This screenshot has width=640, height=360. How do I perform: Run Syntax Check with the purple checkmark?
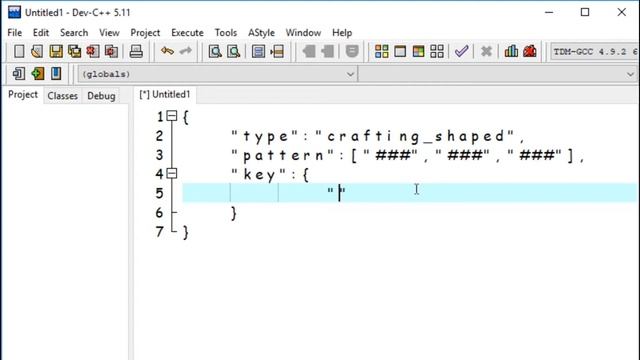[462, 51]
